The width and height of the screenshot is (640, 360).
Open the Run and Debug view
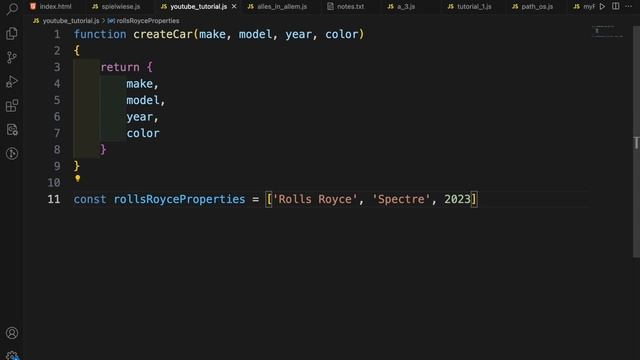tap(12, 82)
